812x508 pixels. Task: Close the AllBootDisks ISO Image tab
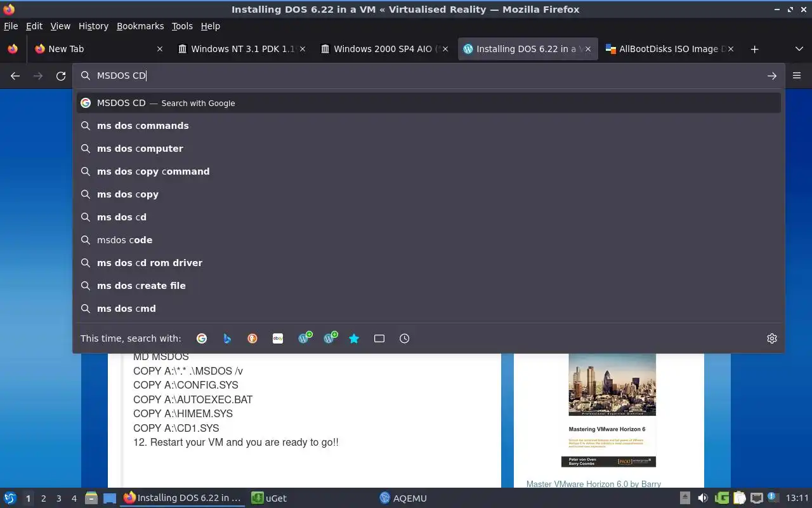point(731,49)
